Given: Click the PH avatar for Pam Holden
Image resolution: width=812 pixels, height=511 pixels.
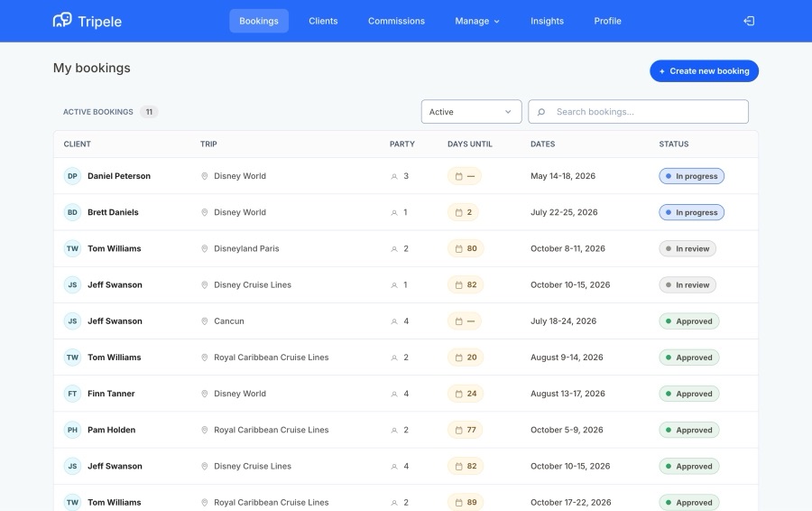Looking at the screenshot, I should (x=72, y=430).
